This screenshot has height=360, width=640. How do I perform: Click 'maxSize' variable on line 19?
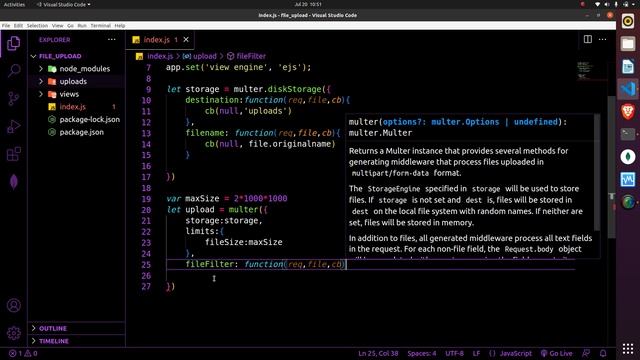[202, 198]
